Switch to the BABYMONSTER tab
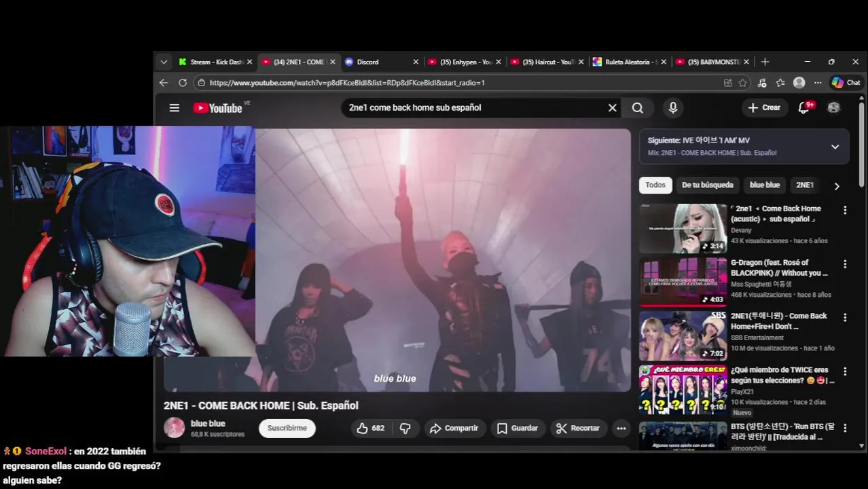 (712, 62)
